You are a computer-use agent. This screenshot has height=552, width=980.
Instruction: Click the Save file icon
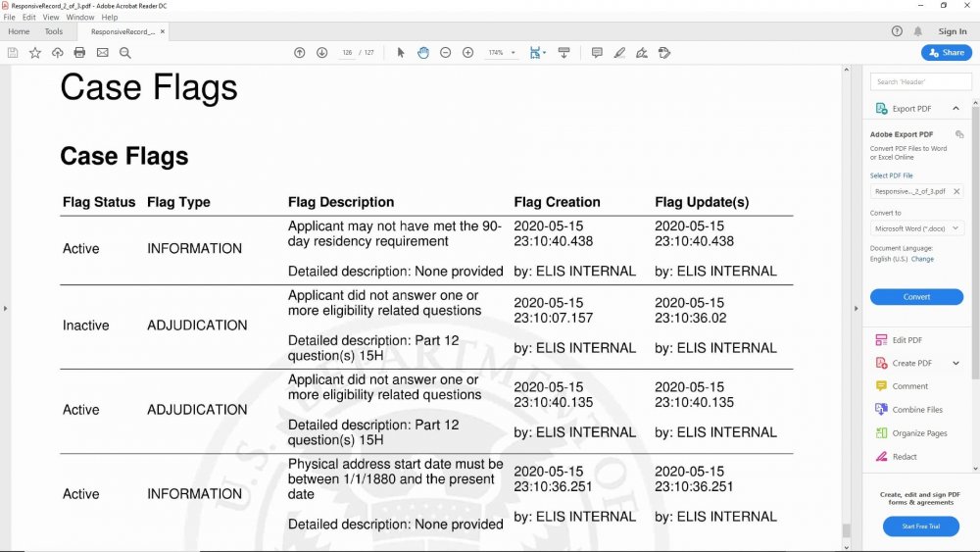tap(13, 53)
